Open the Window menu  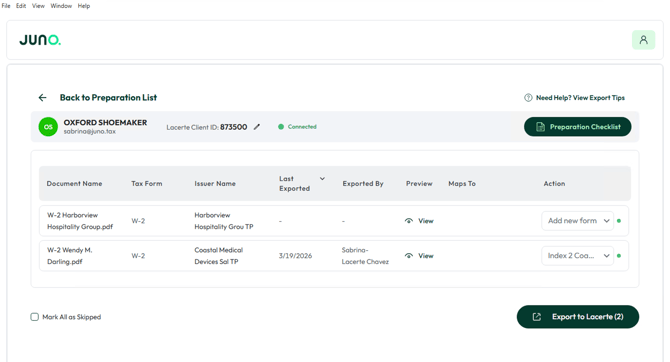(61, 6)
